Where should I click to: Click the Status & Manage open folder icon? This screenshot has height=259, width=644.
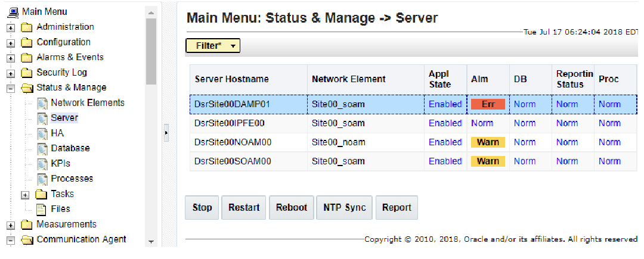[x=27, y=88]
